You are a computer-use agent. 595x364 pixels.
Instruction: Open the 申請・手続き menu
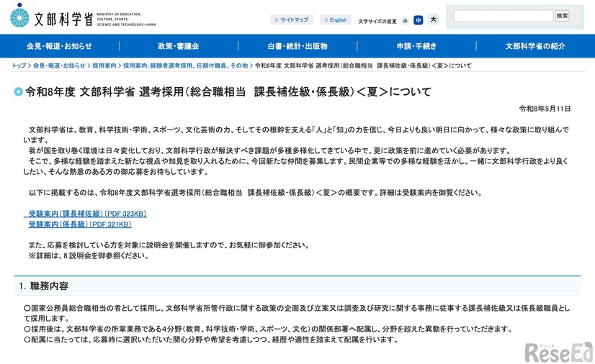click(416, 46)
